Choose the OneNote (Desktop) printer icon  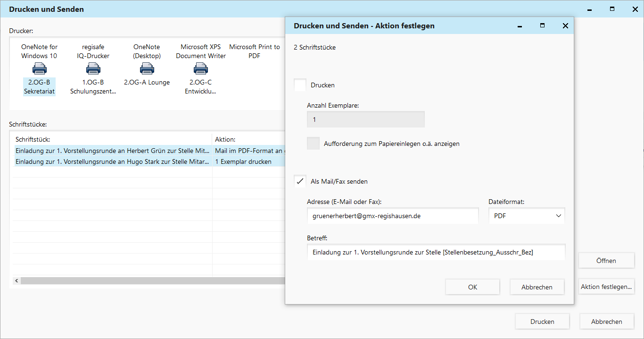click(x=147, y=69)
